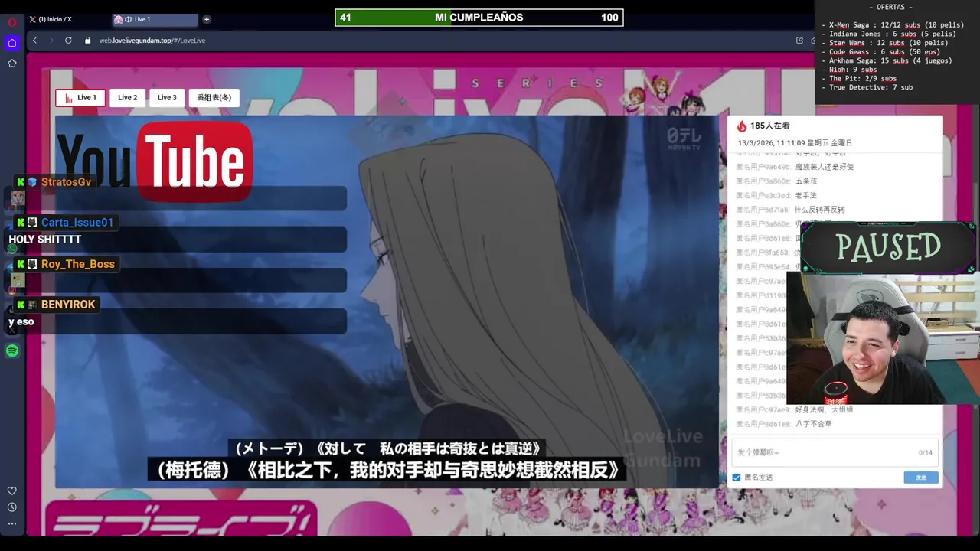980x551 pixels.
Task: Go back with the browser back arrow
Action: point(34,41)
